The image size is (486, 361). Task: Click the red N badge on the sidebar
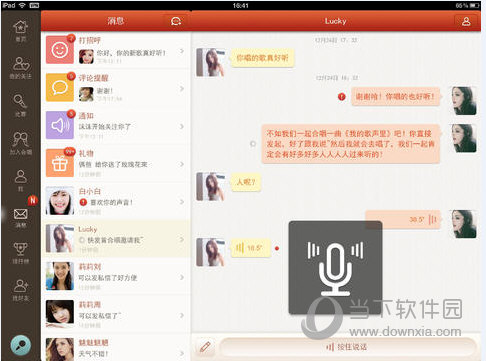click(x=32, y=200)
